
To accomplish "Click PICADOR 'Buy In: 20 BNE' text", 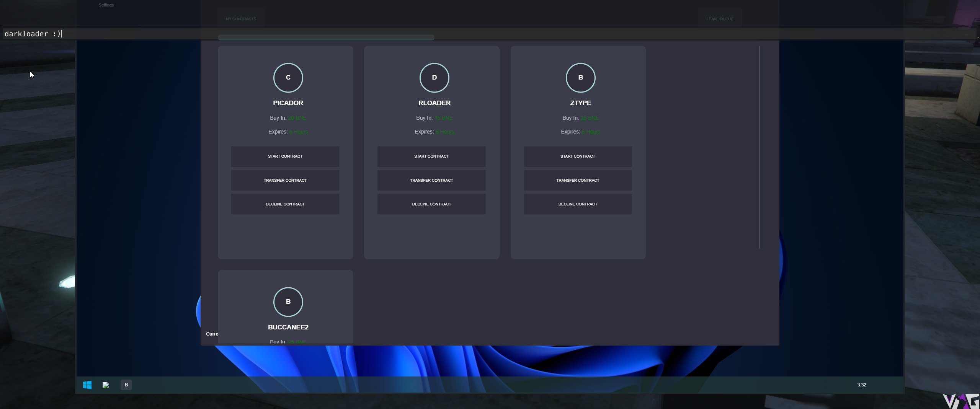I will click(x=288, y=118).
